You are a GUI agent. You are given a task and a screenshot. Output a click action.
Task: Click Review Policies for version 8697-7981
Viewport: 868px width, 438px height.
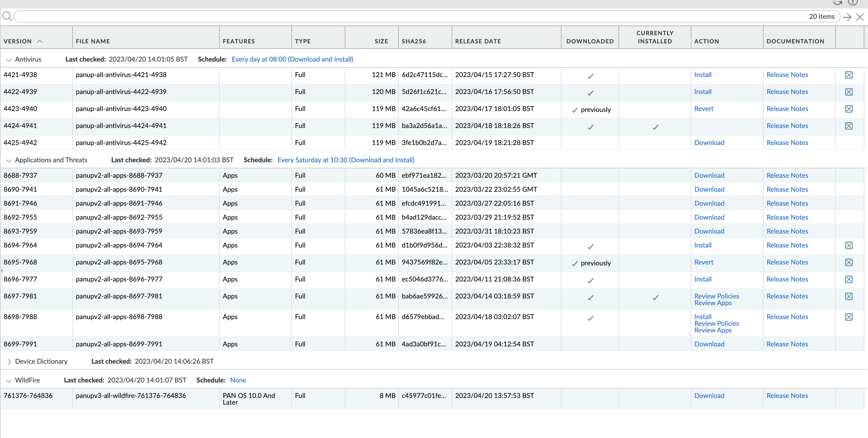(716, 296)
